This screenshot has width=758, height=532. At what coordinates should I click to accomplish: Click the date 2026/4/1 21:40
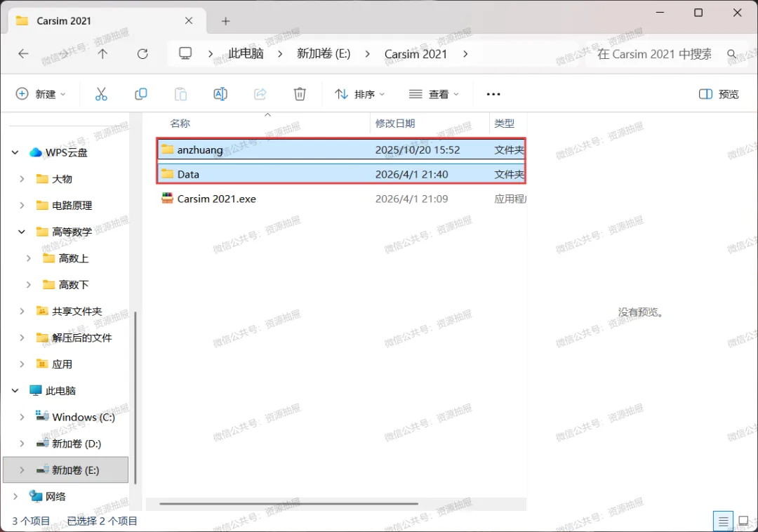coord(411,174)
